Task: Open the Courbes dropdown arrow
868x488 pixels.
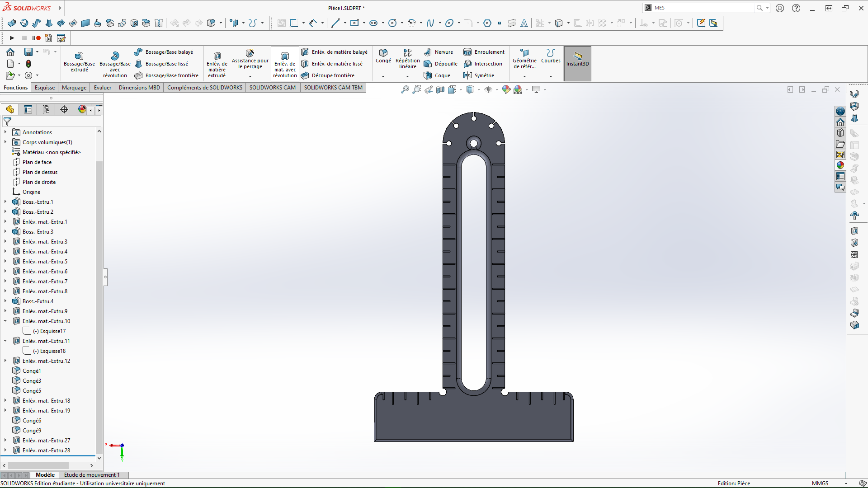Action: click(551, 76)
